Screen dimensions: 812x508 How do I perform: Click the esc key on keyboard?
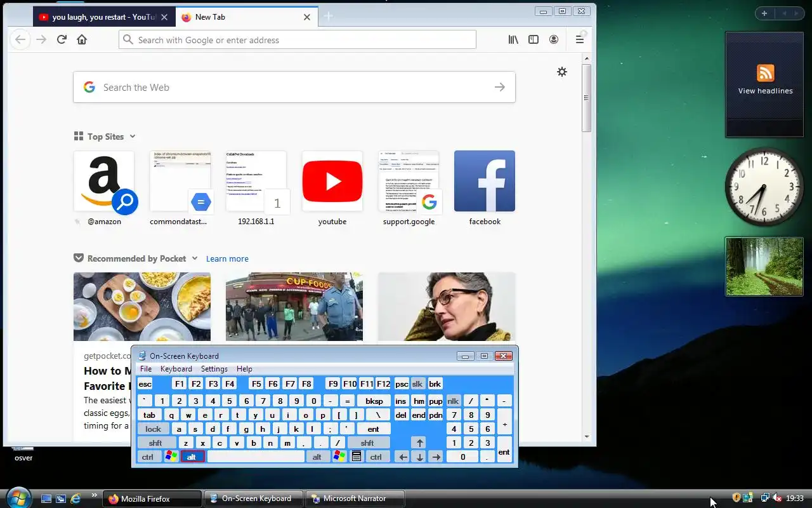[x=145, y=384]
